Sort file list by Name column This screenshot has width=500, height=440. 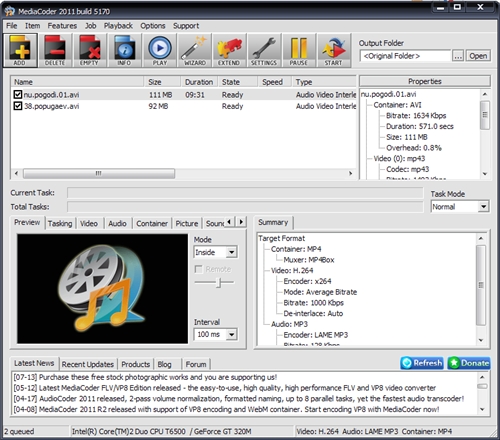pos(77,82)
